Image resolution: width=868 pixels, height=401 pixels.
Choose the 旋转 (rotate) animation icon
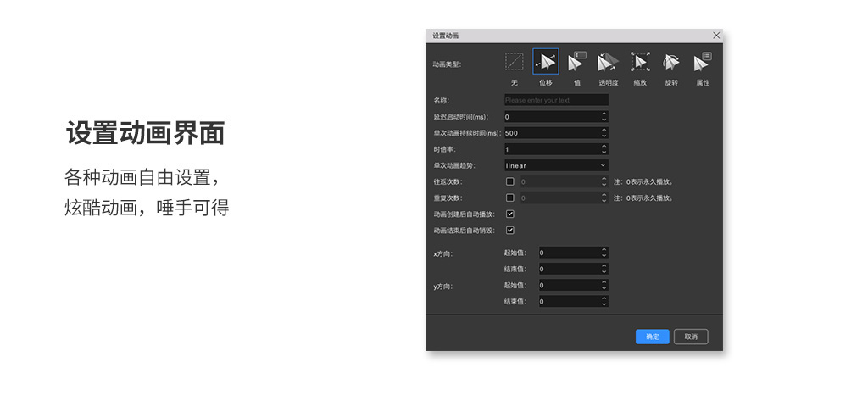tap(670, 62)
